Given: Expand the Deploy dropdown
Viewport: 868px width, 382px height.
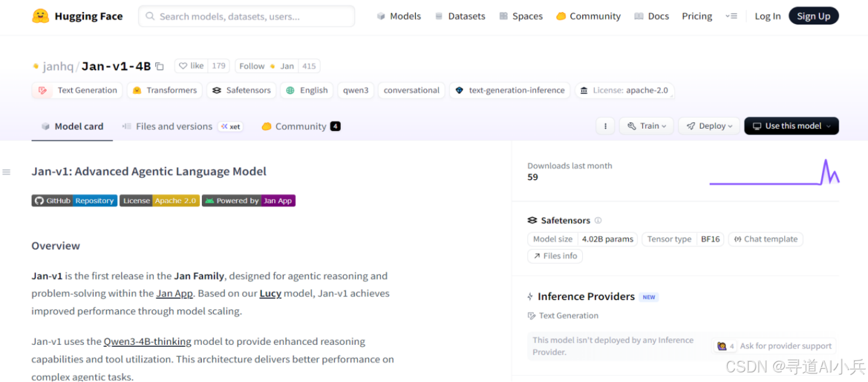Looking at the screenshot, I should click(709, 126).
